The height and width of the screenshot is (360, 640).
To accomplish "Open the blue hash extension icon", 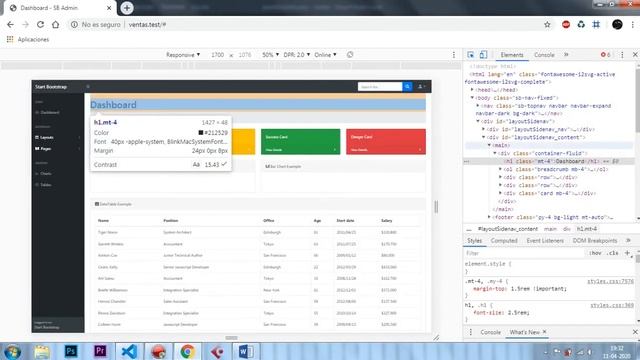I will coord(596,24).
